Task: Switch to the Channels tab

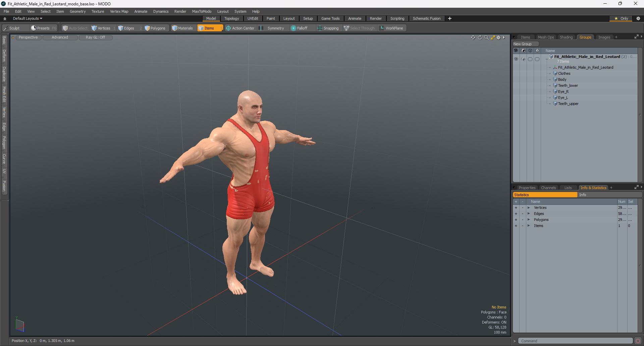Action: (x=548, y=188)
